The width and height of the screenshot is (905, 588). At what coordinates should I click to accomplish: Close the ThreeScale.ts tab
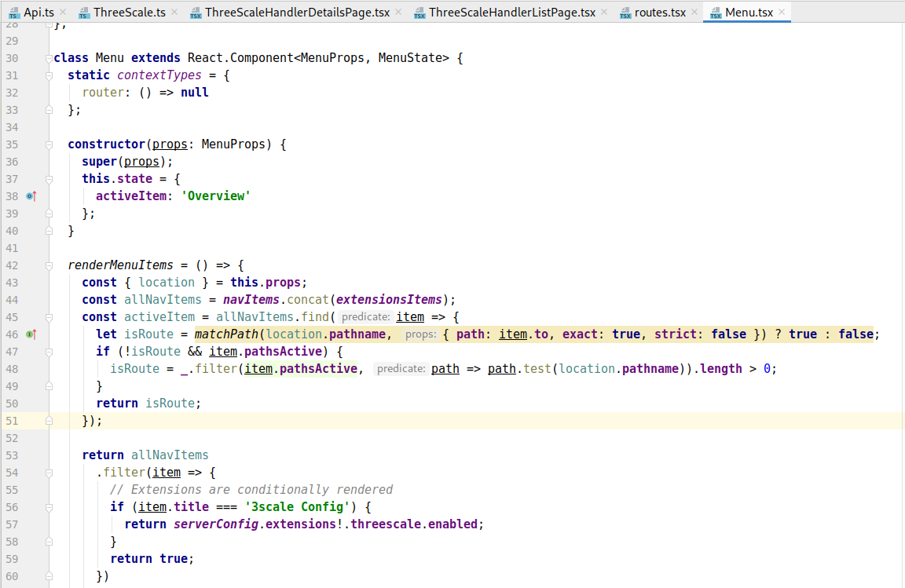point(174,12)
